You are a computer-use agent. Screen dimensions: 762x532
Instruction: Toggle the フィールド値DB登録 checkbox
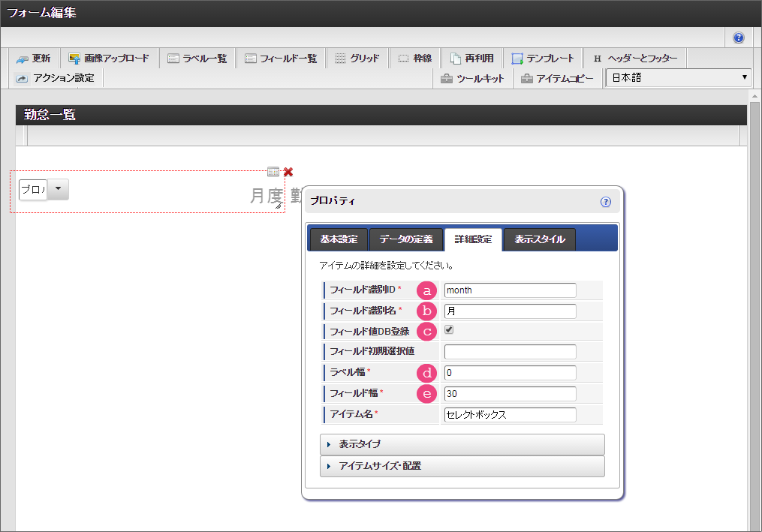point(449,329)
